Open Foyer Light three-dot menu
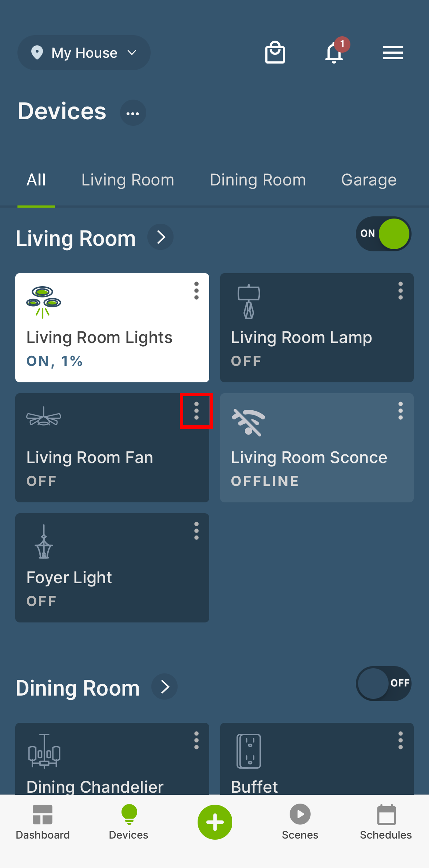This screenshot has height=868, width=429. click(x=196, y=531)
